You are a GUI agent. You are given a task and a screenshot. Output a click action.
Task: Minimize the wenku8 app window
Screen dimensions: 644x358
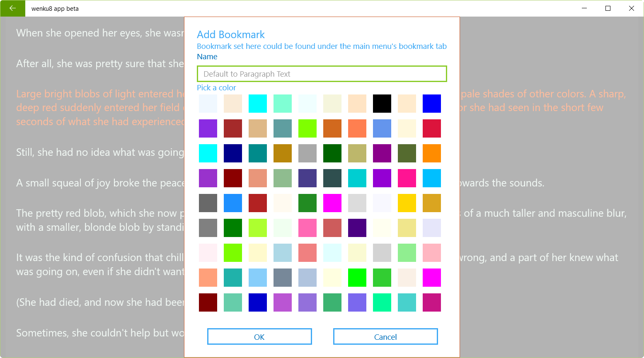(x=584, y=8)
